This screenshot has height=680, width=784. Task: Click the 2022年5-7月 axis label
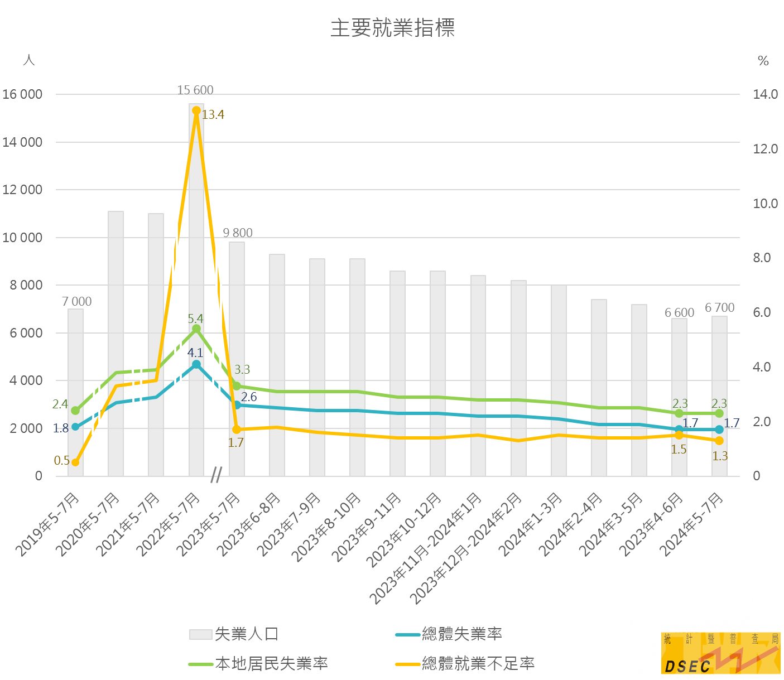click(168, 525)
